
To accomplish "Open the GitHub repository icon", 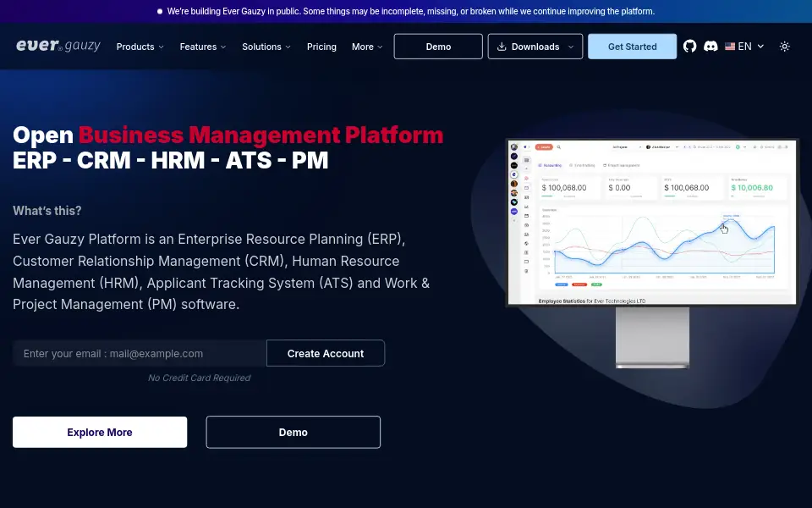I will (689, 46).
